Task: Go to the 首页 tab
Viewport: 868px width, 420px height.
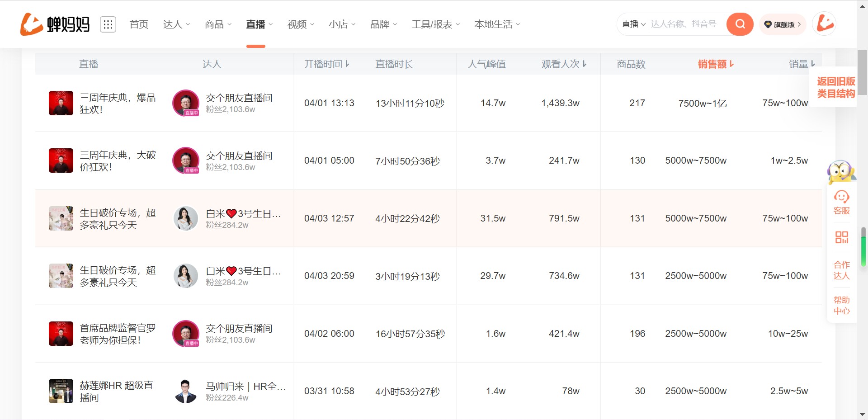Action: point(139,24)
